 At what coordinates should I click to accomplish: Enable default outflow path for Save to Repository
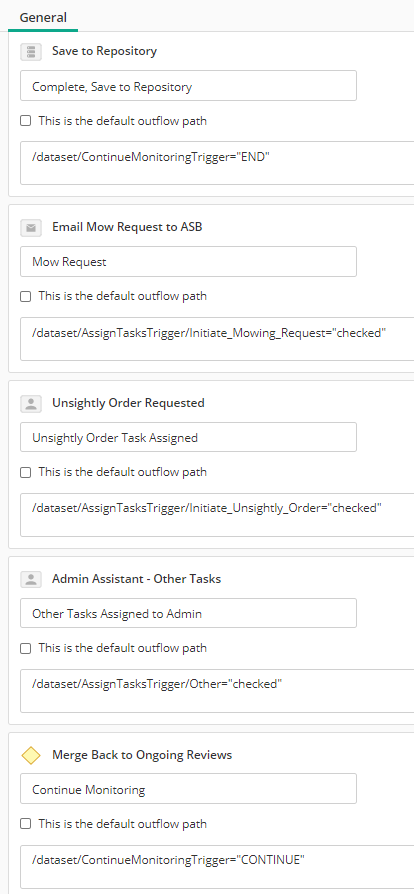tap(25, 121)
